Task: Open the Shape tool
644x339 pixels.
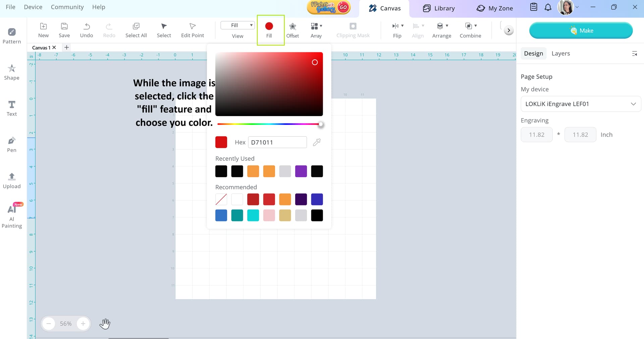Action: [12, 72]
